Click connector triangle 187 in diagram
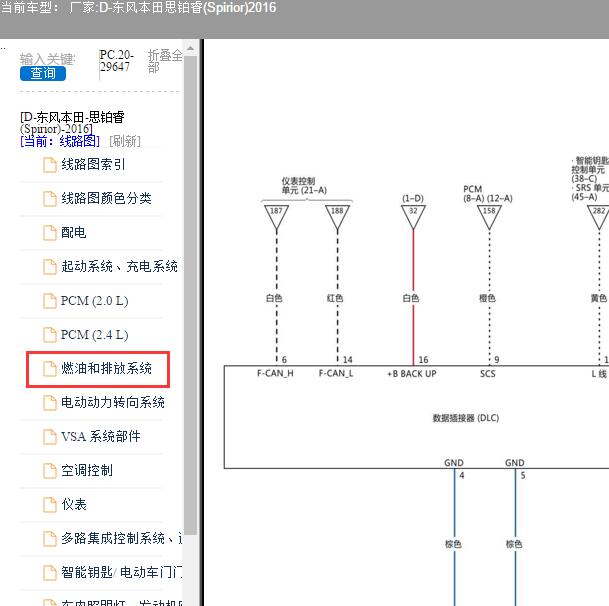 tap(276, 217)
